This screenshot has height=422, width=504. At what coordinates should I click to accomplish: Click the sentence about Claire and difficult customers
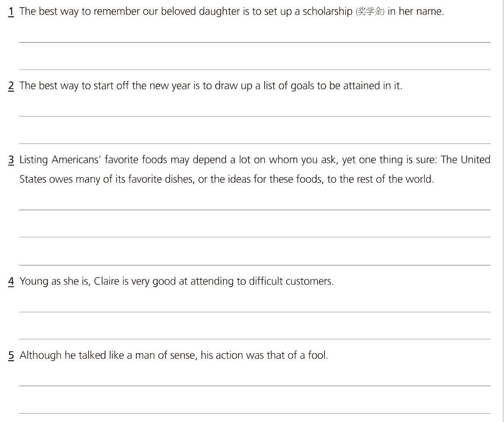click(x=176, y=281)
